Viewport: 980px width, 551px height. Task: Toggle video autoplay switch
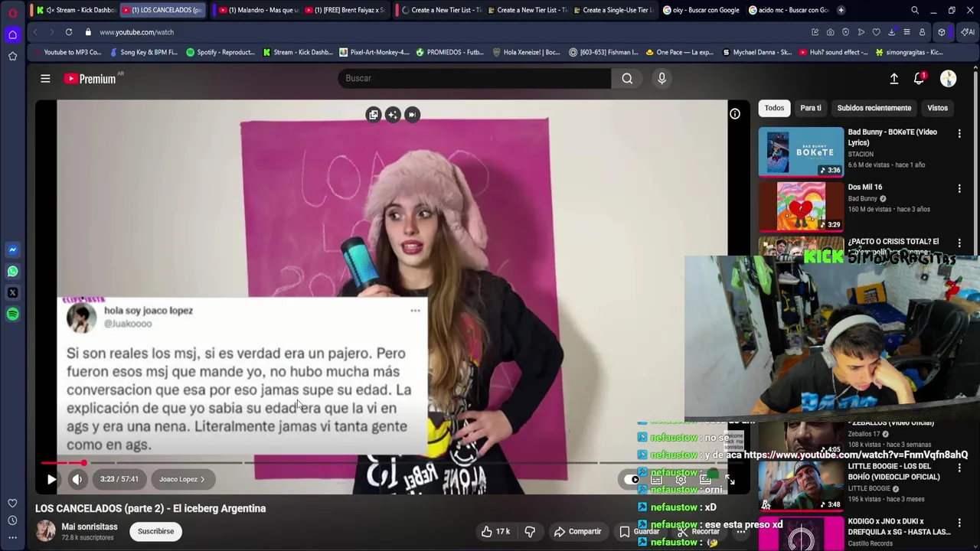pyautogui.click(x=632, y=479)
